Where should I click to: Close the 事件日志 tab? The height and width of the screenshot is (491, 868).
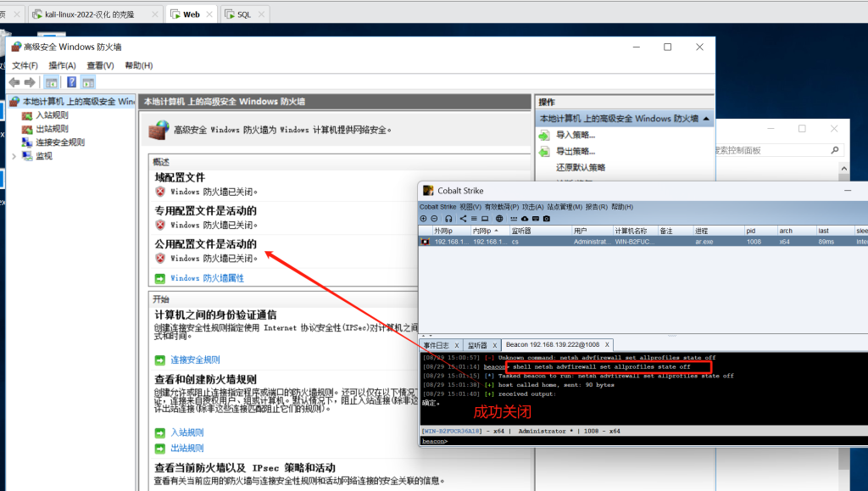[457, 345]
